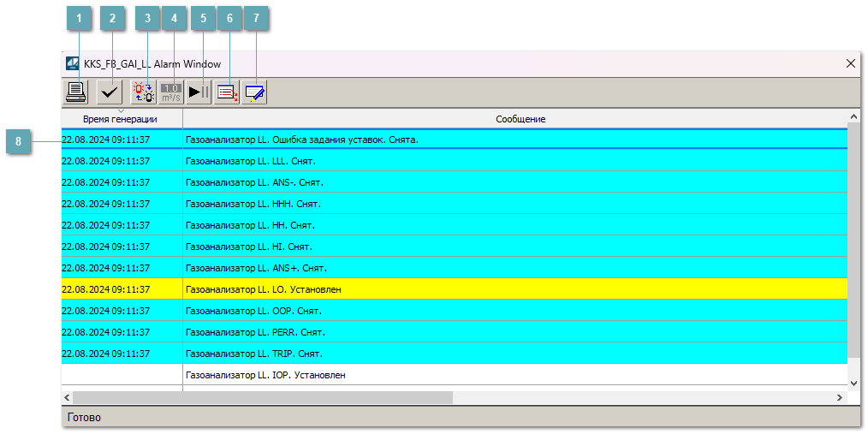The width and height of the screenshot is (868, 434).
Task: Toggle the alarm lamp switch icon
Action: click(143, 92)
